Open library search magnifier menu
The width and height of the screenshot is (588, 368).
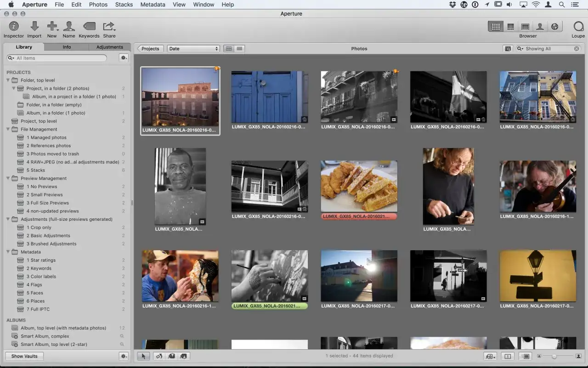point(11,58)
